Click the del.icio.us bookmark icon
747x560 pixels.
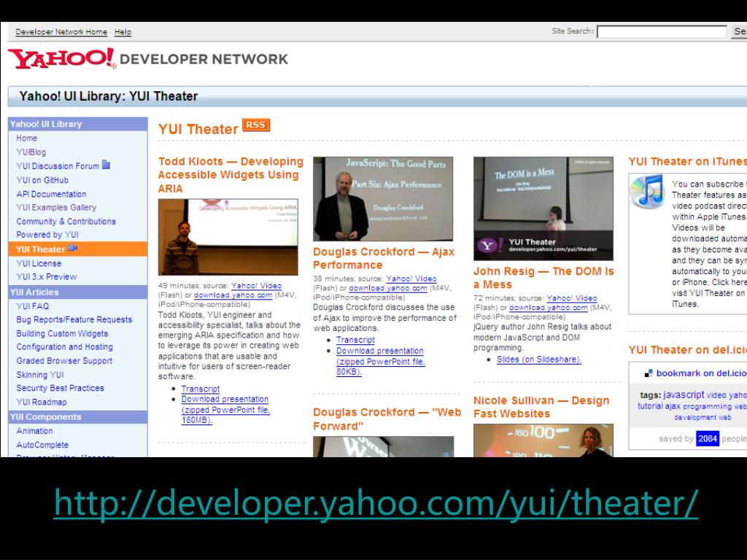649,373
